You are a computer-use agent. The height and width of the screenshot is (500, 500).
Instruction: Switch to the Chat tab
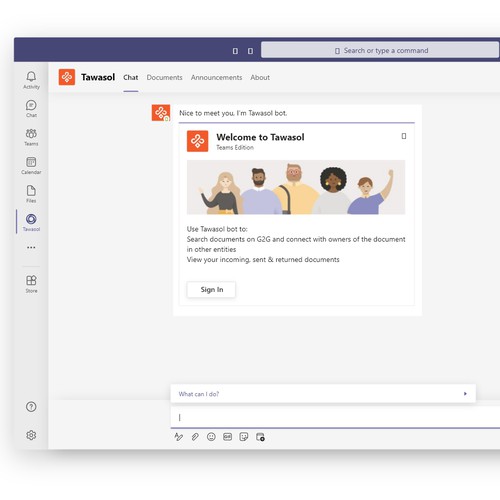click(131, 77)
